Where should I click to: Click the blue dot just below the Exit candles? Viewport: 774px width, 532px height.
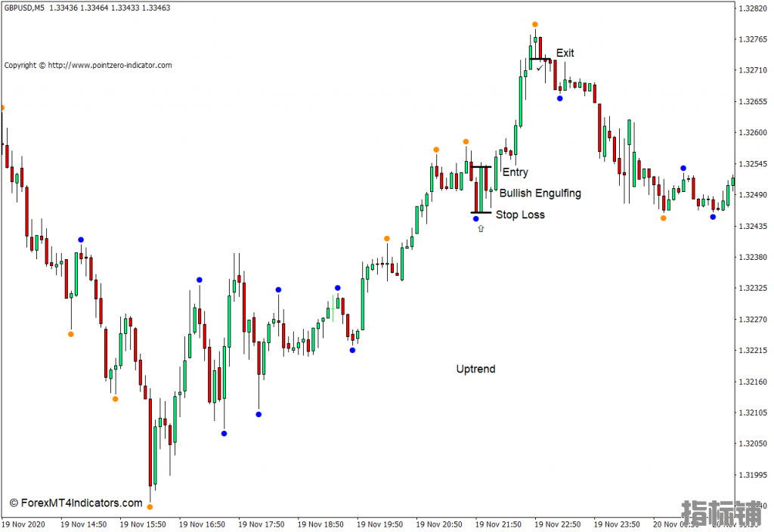click(x=560, y=99)
